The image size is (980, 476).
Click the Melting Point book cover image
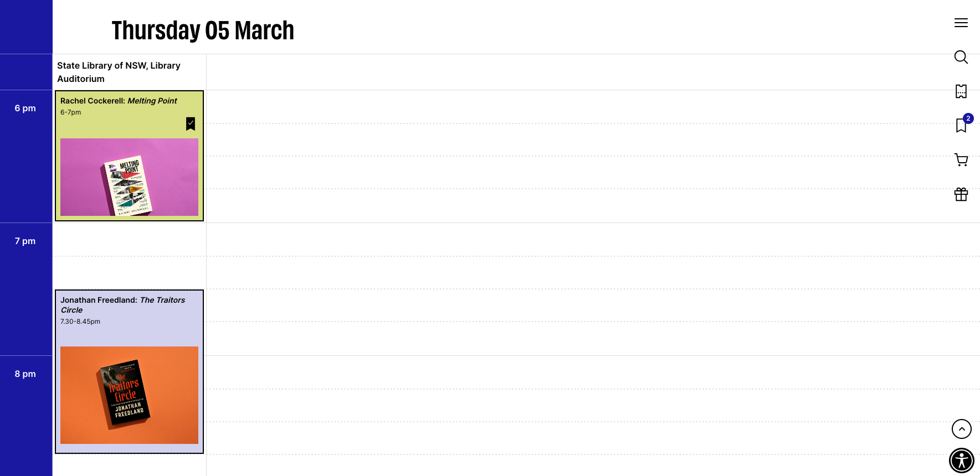pyautogui.click(x=129, y=177)
